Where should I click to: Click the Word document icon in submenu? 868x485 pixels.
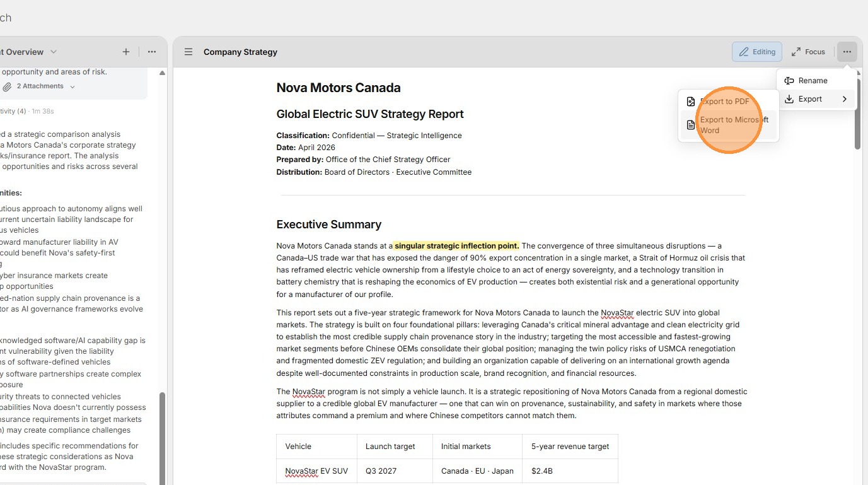click(691, 125)
